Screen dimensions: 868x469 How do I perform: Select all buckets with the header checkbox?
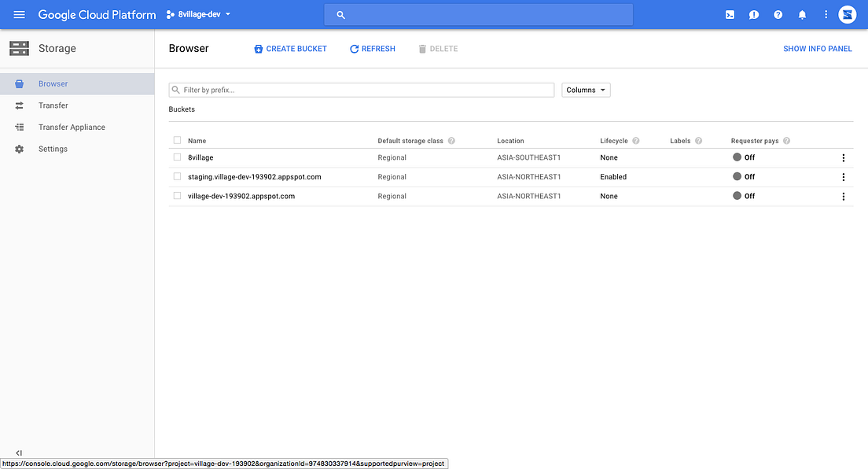[x=177, y=140]
